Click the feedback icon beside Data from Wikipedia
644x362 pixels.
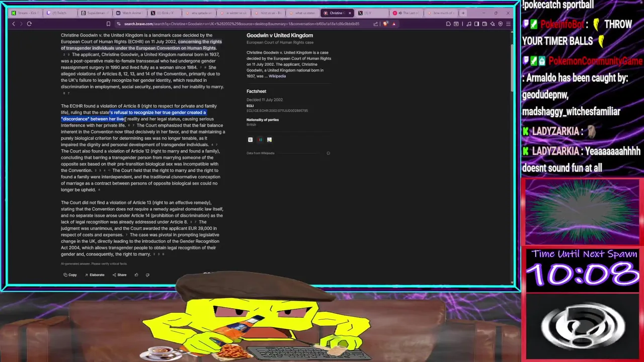pos(328,153)
